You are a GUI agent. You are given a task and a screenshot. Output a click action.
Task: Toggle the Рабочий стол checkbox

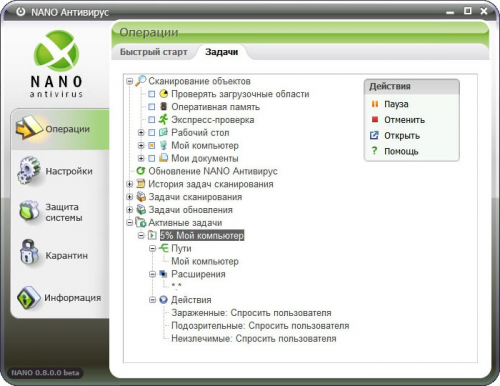(x=152, y=132)
